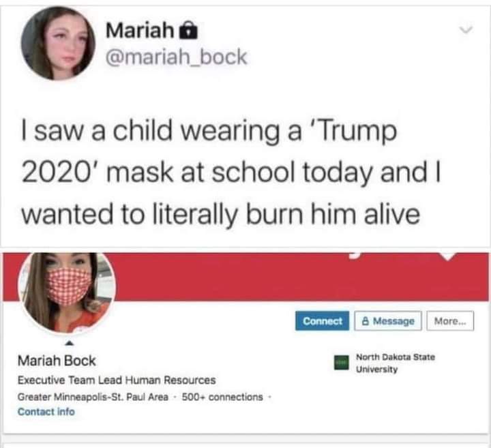The height and width of the screenshot is (448, 491).
Task: Click the Connect button
Action: pos(322,321)
